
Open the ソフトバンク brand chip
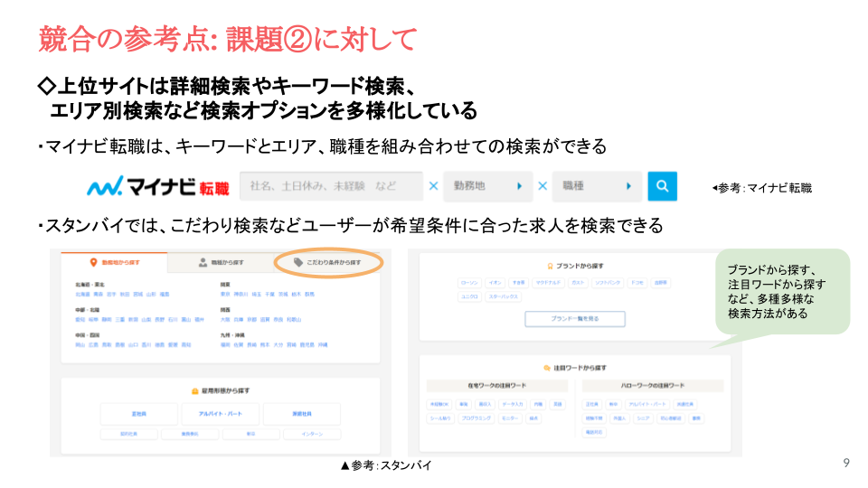click(608, 283)
